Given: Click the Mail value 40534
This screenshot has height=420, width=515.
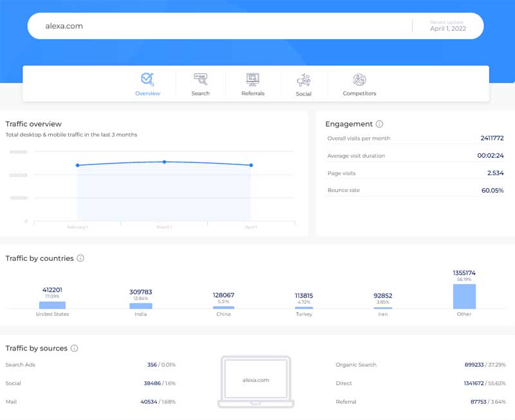Looking at the screenshot, I should coord(149,401).
